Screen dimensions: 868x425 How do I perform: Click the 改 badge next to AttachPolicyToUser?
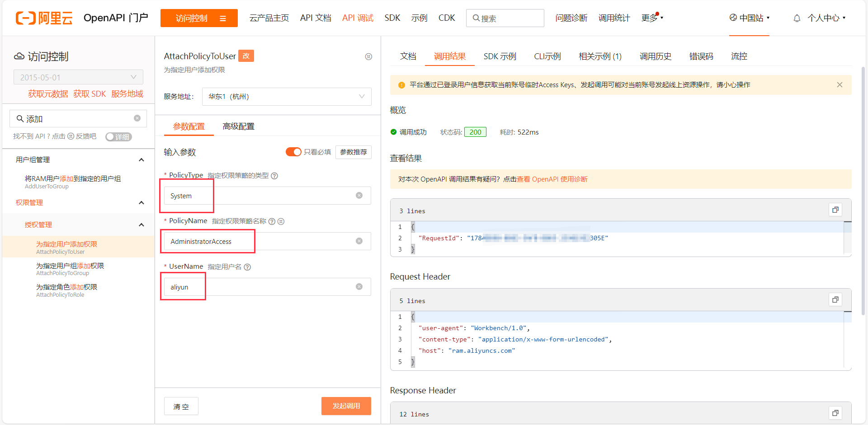tap(246, 56)
